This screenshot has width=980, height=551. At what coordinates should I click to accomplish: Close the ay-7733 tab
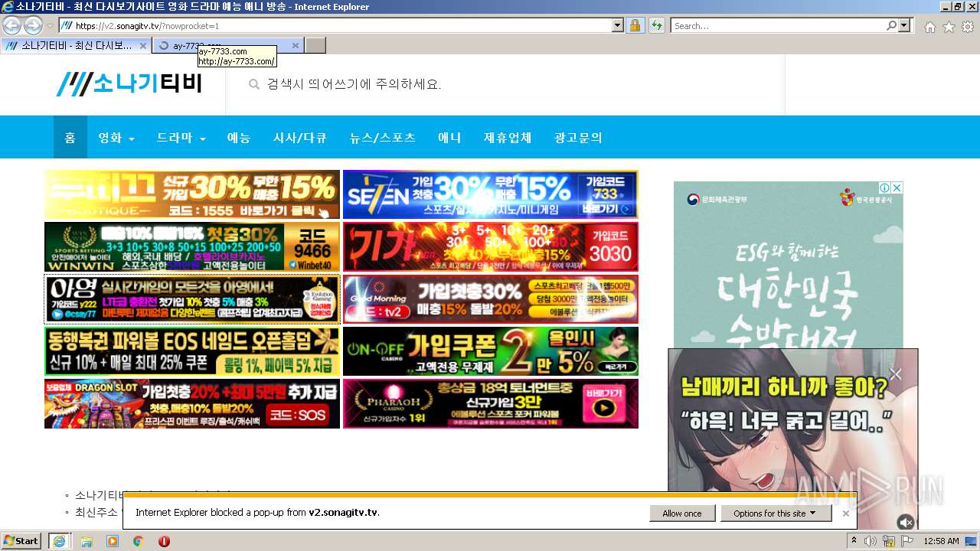click(x=295, y=46)
